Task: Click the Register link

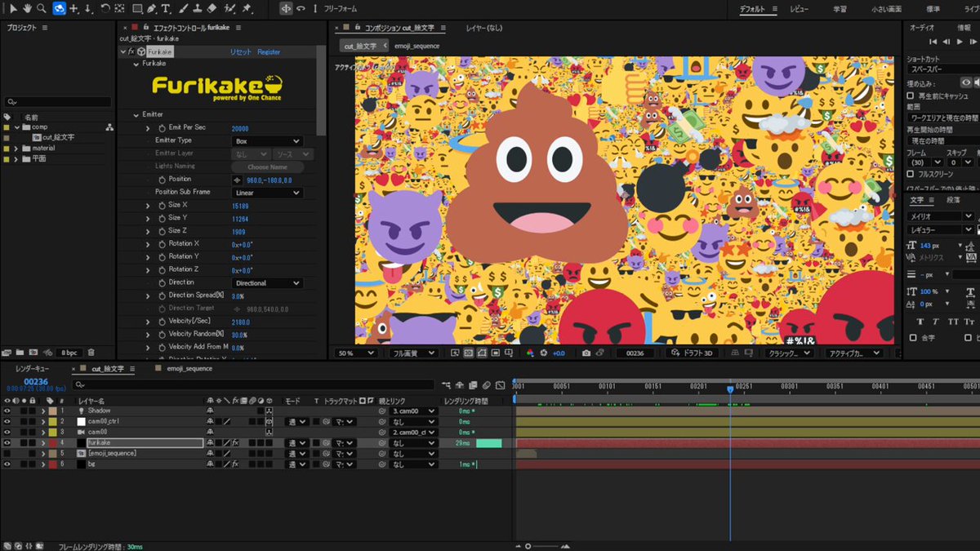Action: (x=269, y=51)
